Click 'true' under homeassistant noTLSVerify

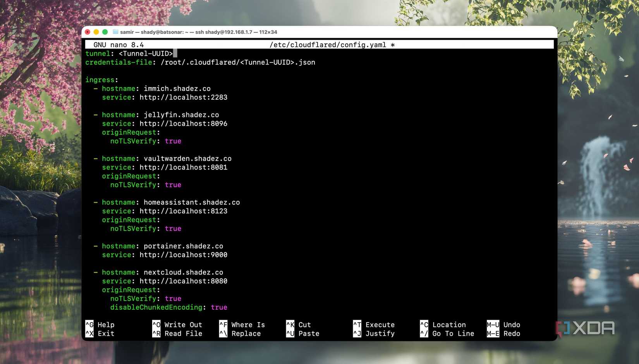173,229
